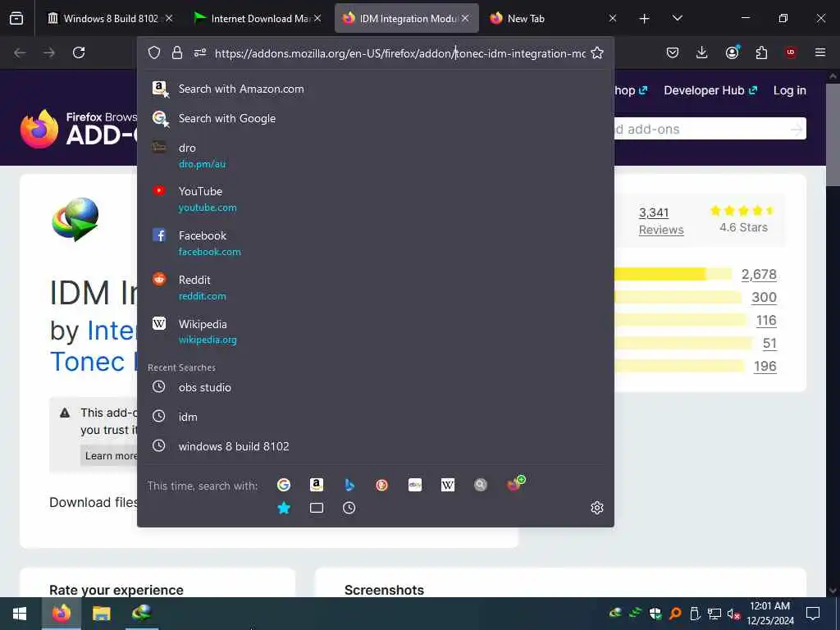Image resolution: width=840 pixels, height=630 pixels.
Task: Select the YouTube suggestion
Action: 376,199
